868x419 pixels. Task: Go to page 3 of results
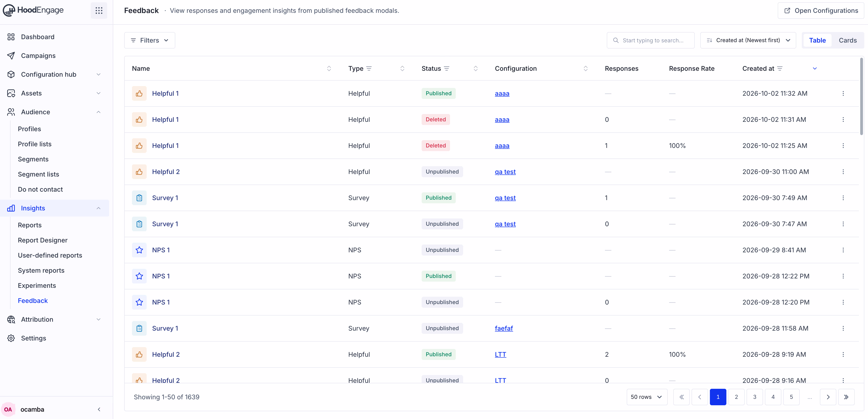click(754, 397)
